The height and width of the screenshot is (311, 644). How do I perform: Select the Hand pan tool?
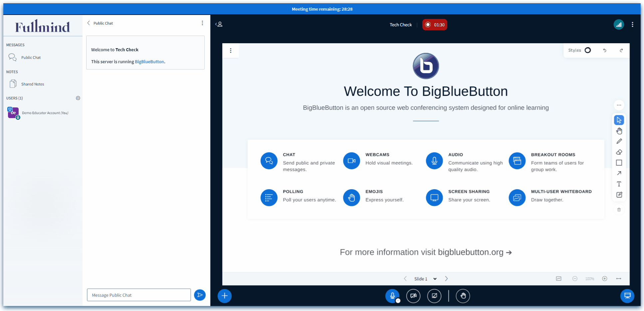[619, 131]
